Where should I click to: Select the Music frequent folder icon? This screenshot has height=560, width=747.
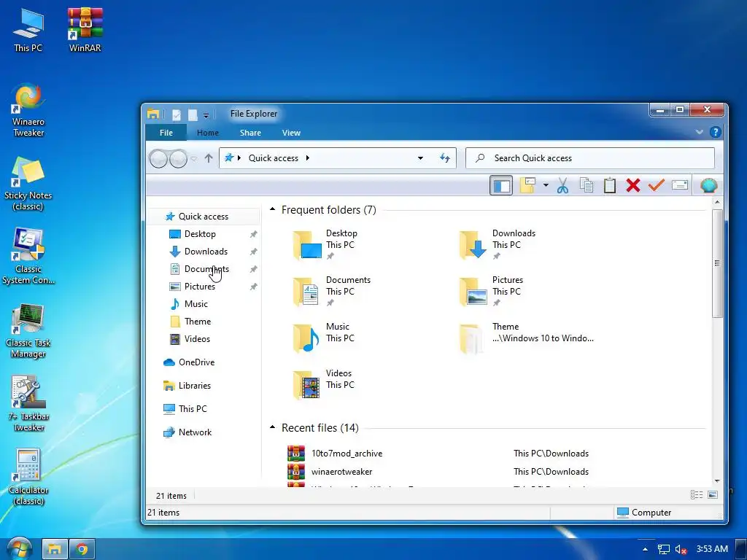[x=306, y=338]
